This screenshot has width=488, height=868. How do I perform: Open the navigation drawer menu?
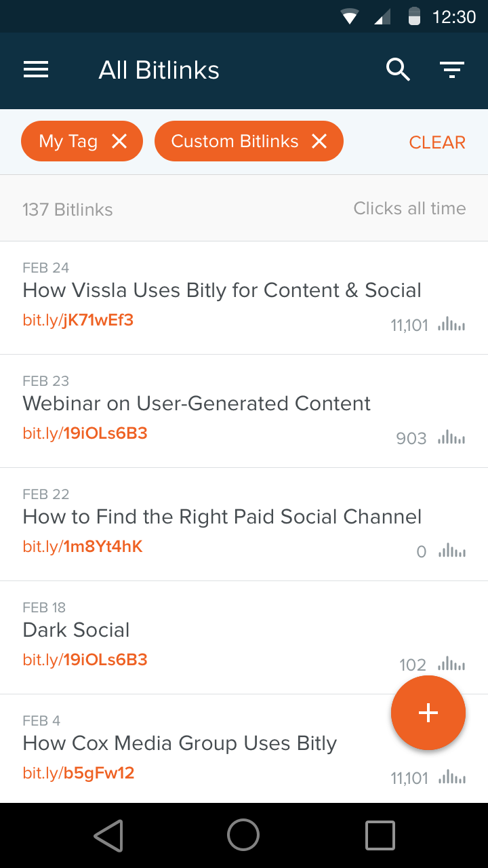pos(36,70)
